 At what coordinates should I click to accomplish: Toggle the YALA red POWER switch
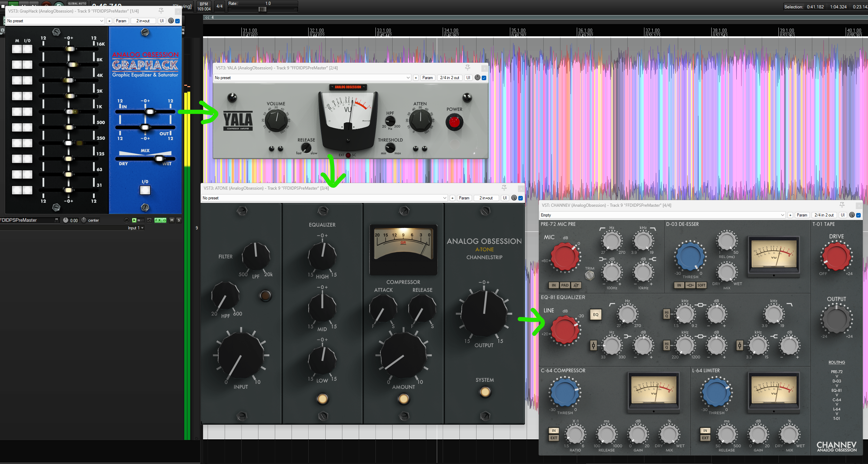click(x=454, y=122)
